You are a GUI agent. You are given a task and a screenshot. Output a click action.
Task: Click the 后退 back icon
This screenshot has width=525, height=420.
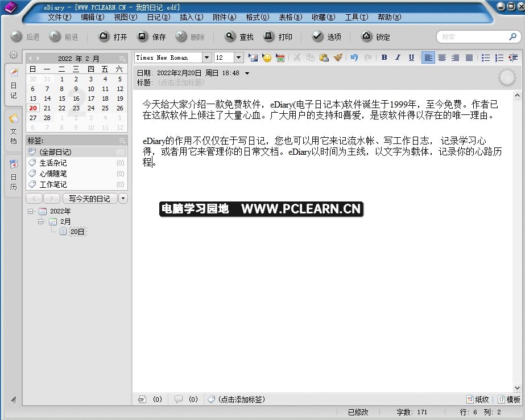(16, 36)
